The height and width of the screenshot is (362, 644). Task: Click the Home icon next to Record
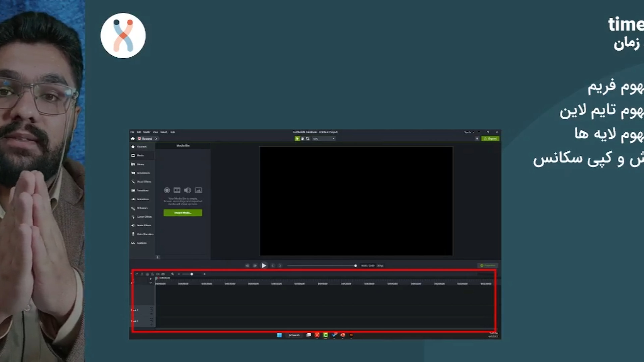coord(133,138)
